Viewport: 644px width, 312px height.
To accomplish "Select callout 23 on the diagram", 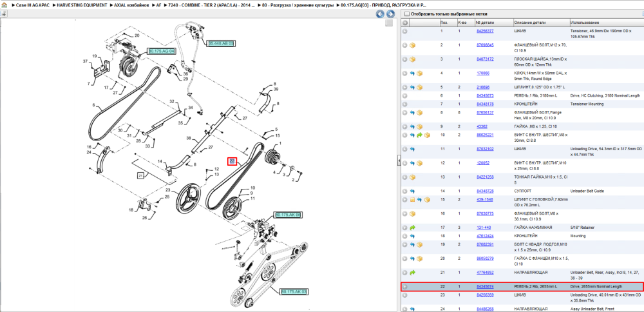I will tap(167, 190).
